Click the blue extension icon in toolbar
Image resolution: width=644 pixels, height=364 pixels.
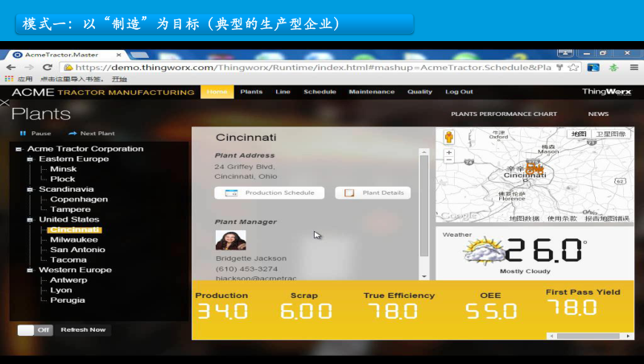(593, 68)
